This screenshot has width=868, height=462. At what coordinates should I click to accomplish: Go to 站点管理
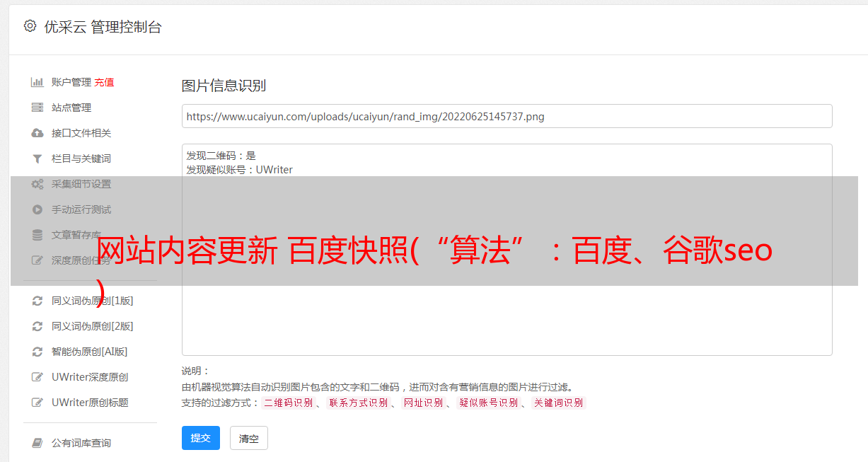pos(71,108)
